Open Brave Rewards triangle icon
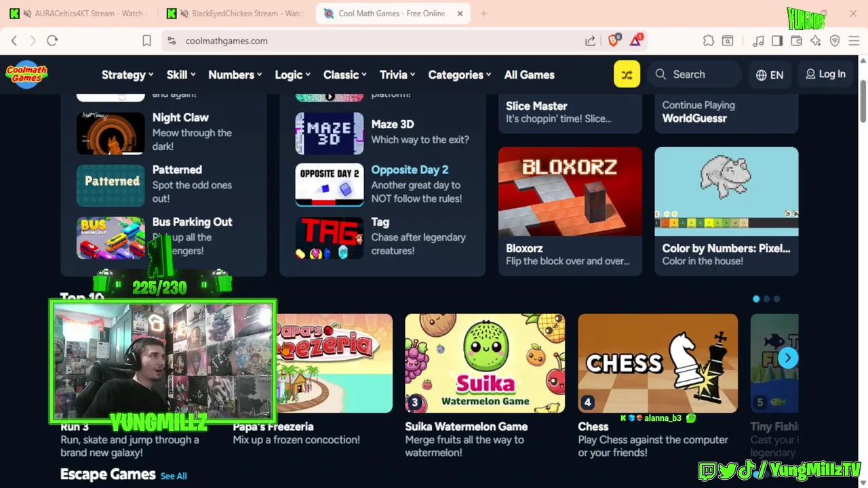868x488 pixels. coord(635,40)
